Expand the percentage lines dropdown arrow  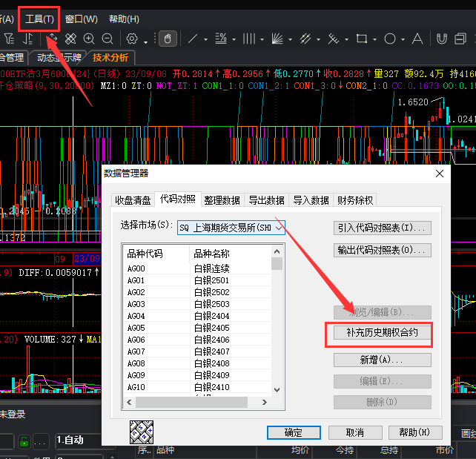point(234,39)
